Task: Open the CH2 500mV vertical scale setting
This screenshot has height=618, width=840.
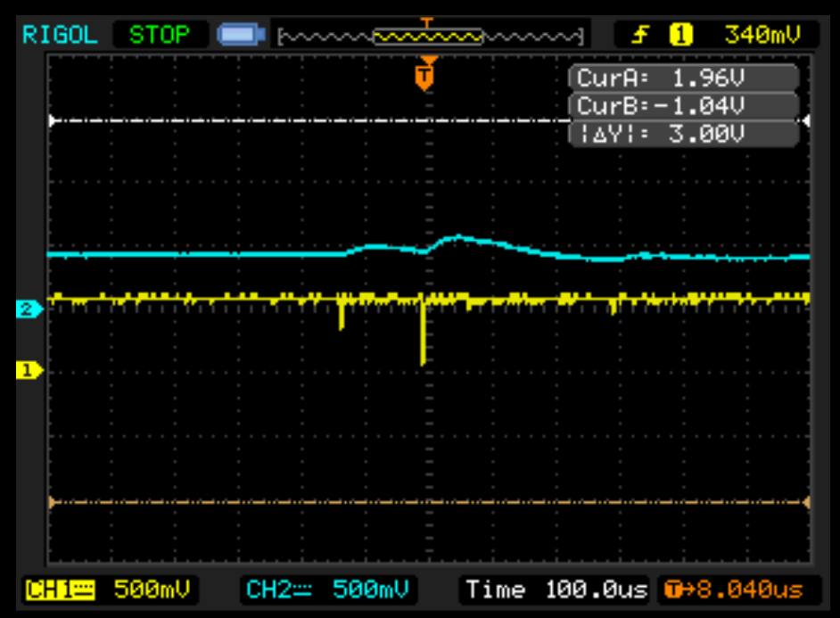Action: click(369, 589)
